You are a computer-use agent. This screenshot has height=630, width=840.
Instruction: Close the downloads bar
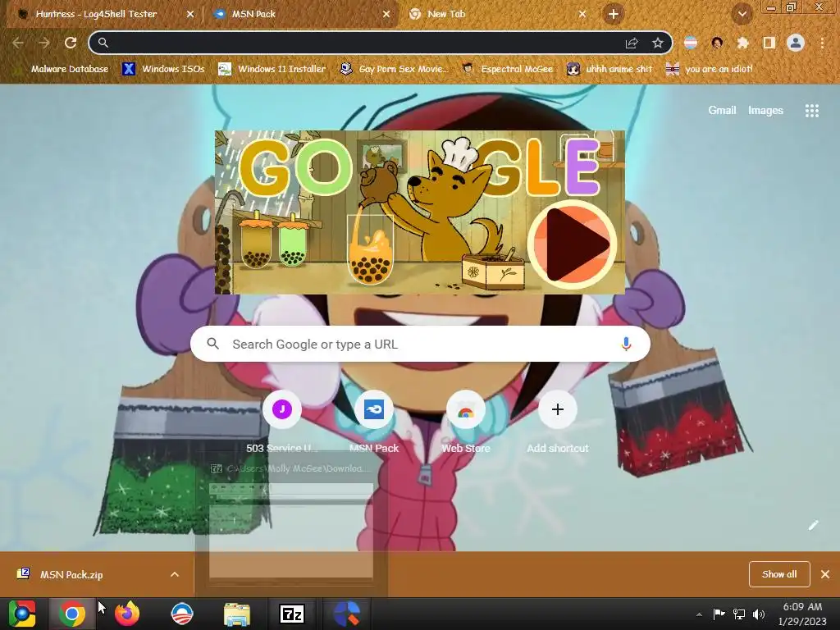pyautogui.click(x=825, y=574)
